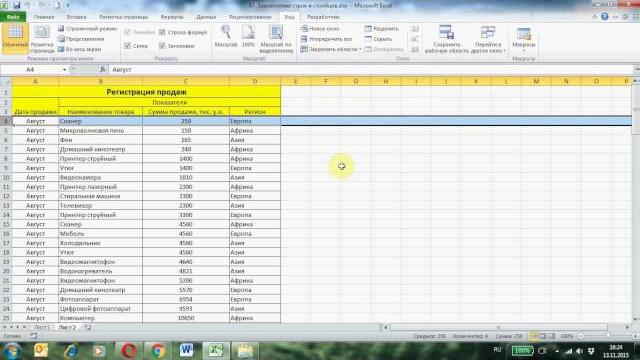Open quick access toolbar customize dropdown

(68, 5)
